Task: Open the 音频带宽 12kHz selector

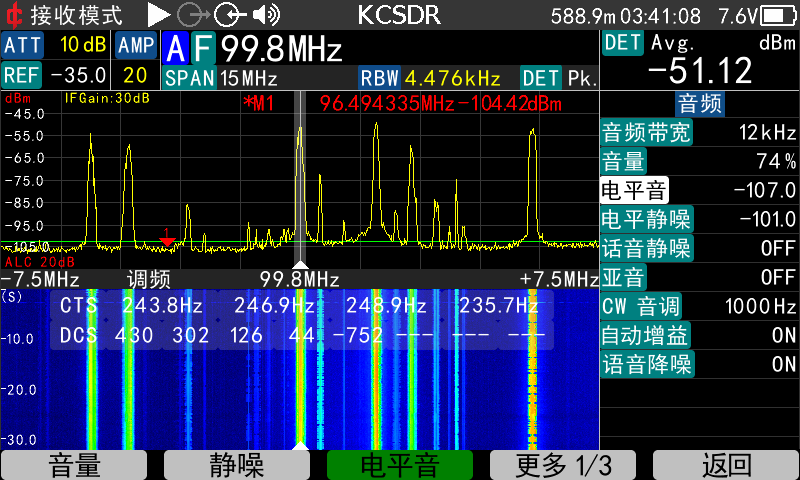Action: click(x=699, y=132)
